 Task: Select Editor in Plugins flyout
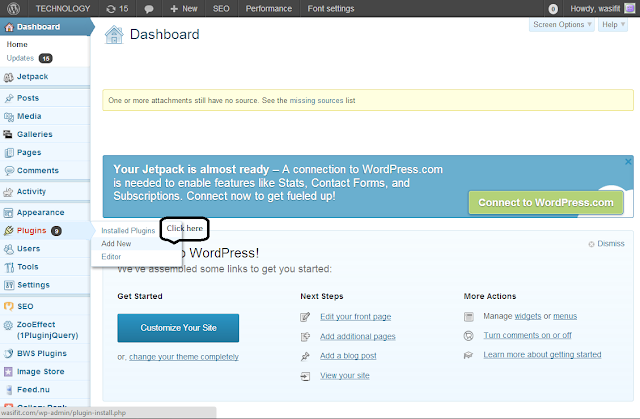[111, 257]
